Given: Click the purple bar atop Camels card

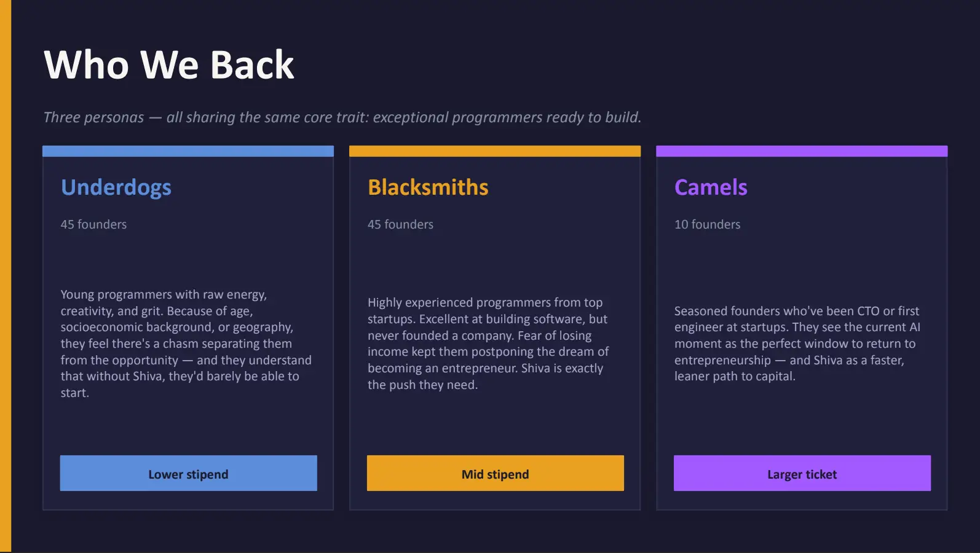Looking at the screenshot, I should pyautogui.click(x=802, y=151).
